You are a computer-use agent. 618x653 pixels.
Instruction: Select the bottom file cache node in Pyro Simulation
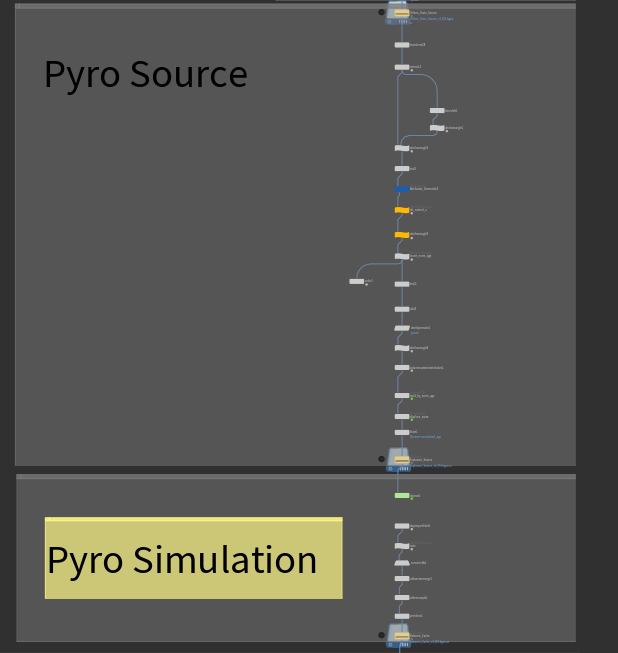coord(401,635)
